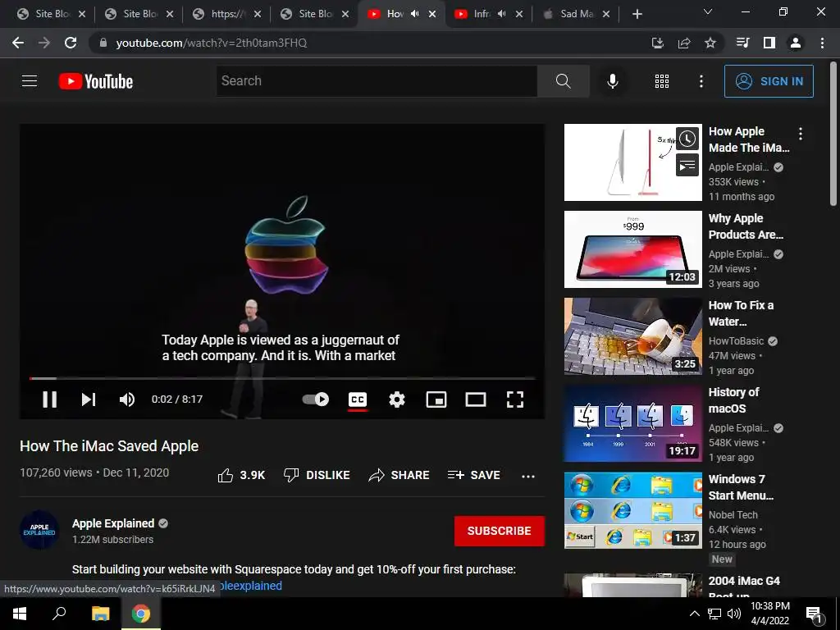Click the Sign In button

(769, 81)
